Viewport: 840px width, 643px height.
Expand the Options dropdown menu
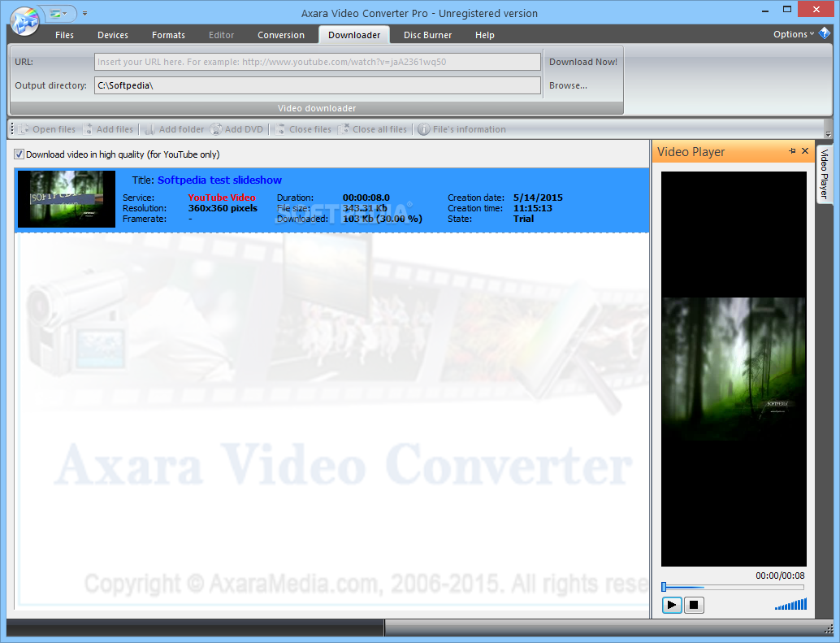pyautogui.click(x=794, y=34)
